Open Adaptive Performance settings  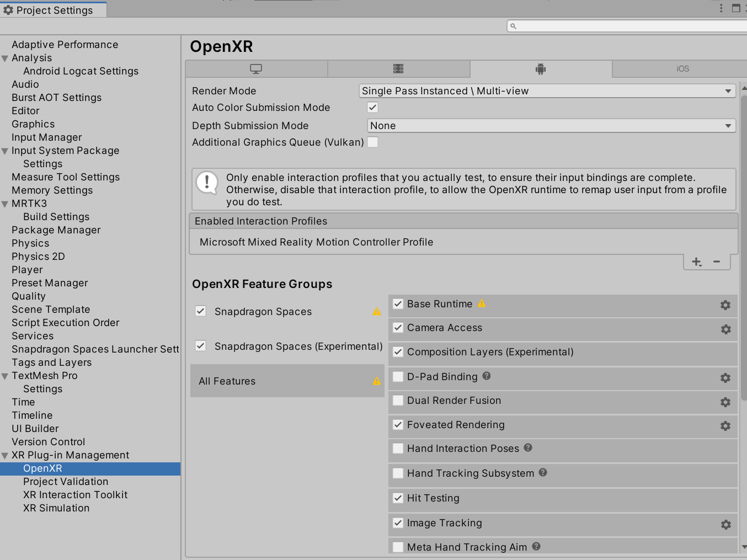click(x=65, y=45)
